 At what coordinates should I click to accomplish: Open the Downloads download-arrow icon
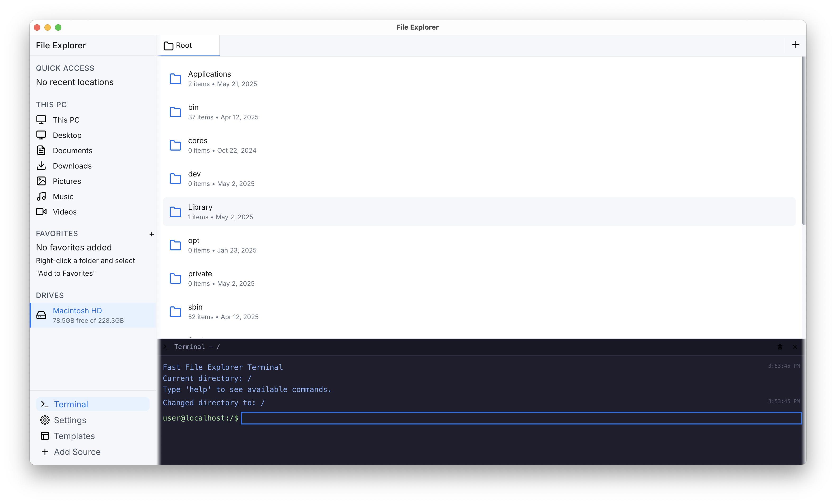point(41,166)
